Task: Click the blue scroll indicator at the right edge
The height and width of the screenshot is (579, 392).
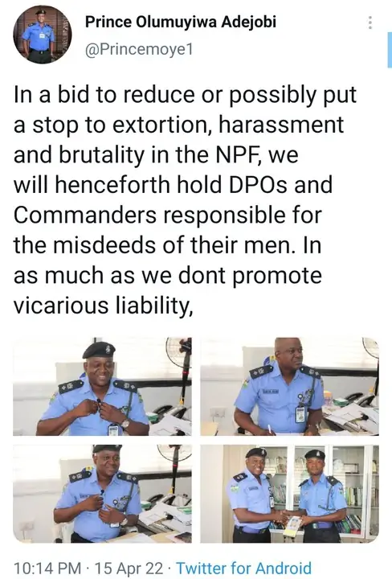Action: click(x=390, y=50)
